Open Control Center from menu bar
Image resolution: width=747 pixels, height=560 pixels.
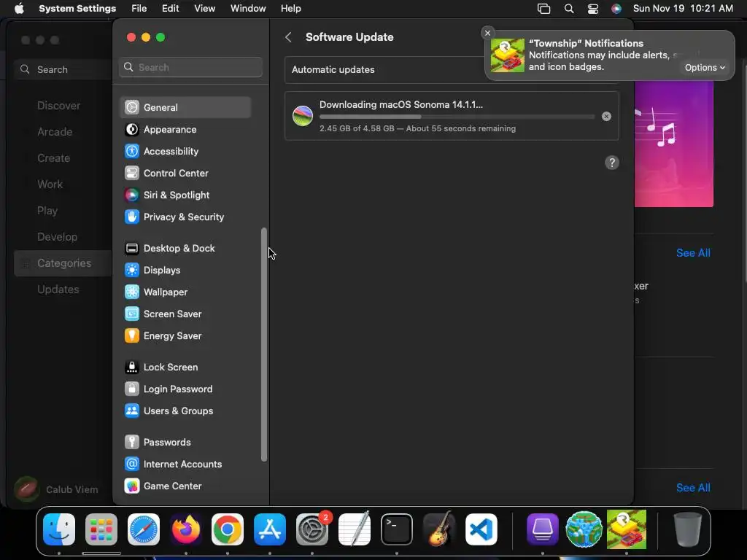click(x=592, y=9)
